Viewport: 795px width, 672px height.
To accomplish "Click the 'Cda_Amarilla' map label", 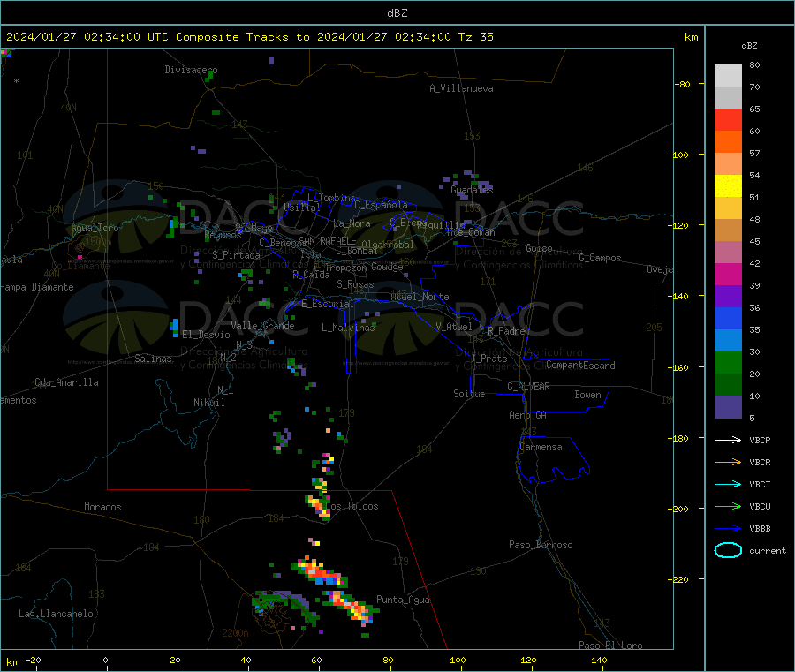I will pos(66,382).
